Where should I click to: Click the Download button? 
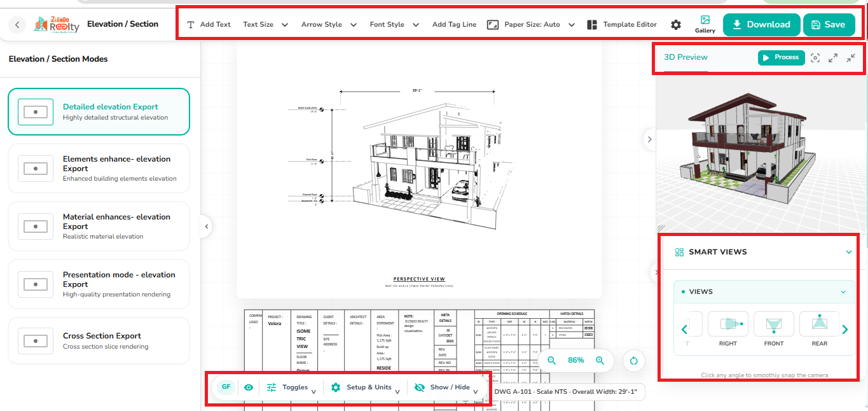coord(761,25)
